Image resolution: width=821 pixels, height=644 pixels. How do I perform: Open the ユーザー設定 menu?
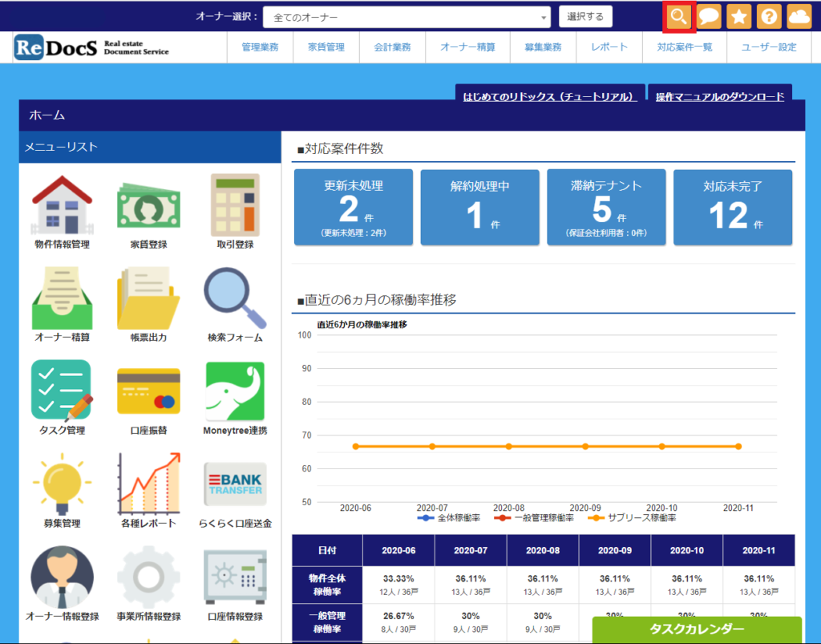click(x=769, y=47)
